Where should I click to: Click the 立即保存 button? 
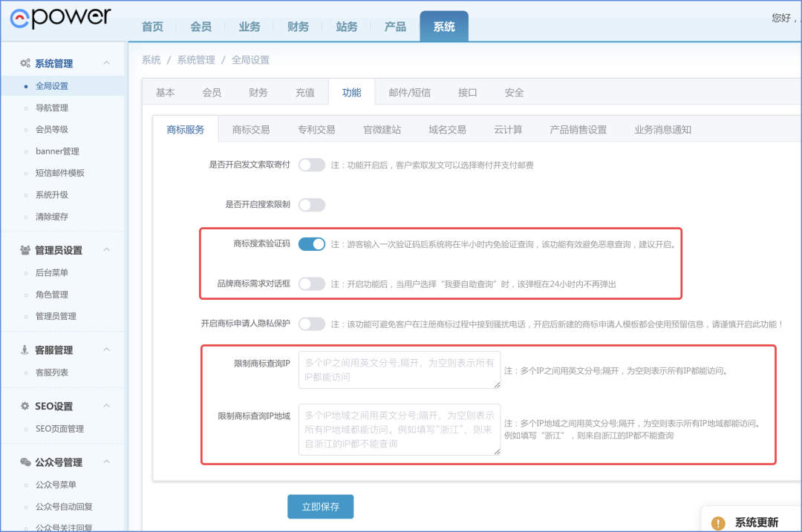[x=320, y=507]
